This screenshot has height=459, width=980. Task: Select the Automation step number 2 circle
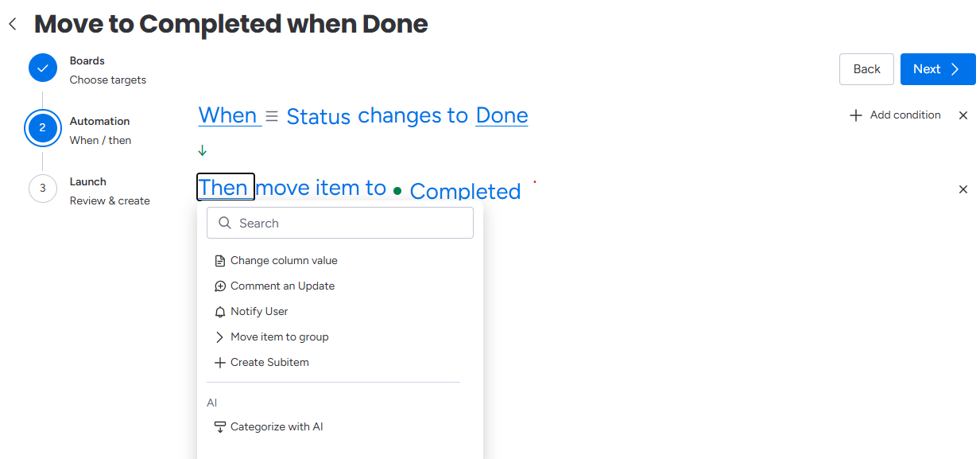43,128
